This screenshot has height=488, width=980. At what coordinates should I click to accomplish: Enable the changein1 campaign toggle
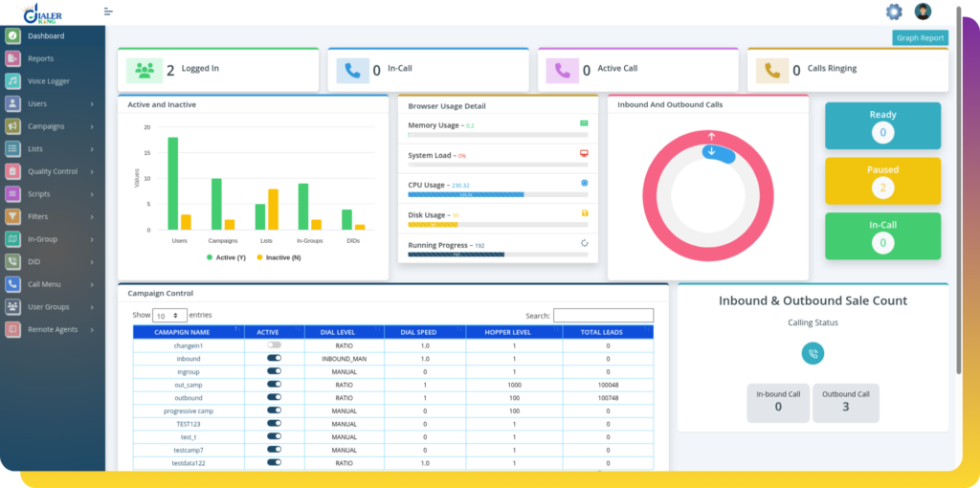click(x=275, y=344)
